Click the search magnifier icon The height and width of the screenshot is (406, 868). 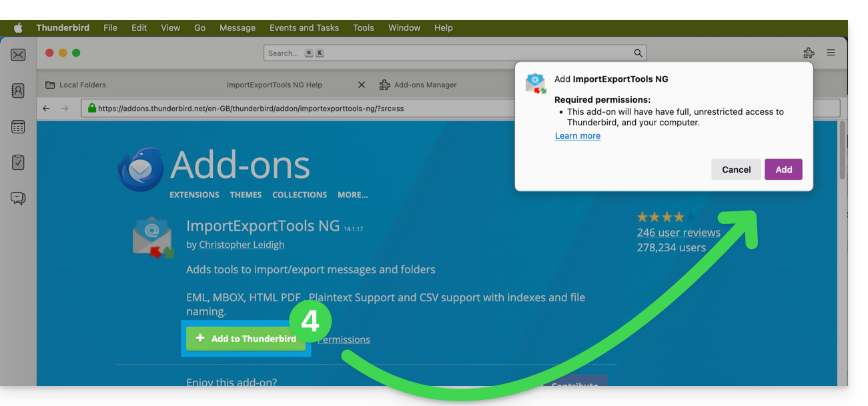(638, 53)
